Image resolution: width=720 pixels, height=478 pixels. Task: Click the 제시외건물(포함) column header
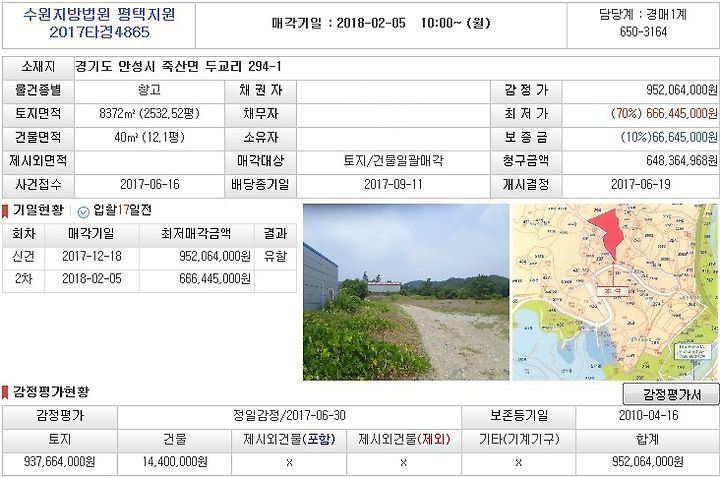click(289, 440)
